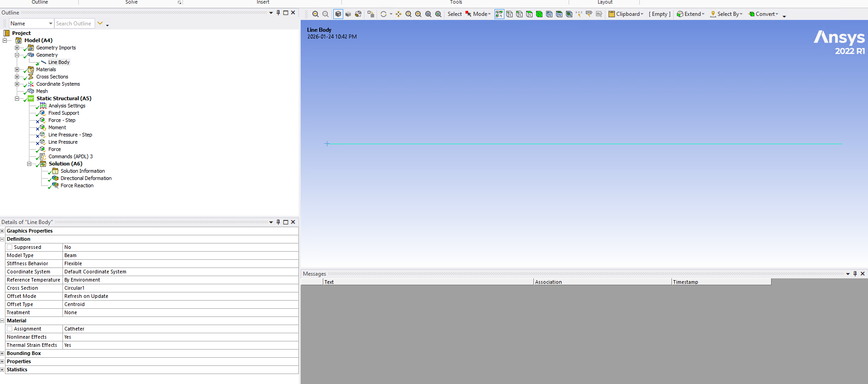
Task: Click the Previous View magnifier icon
Action: 316,14
